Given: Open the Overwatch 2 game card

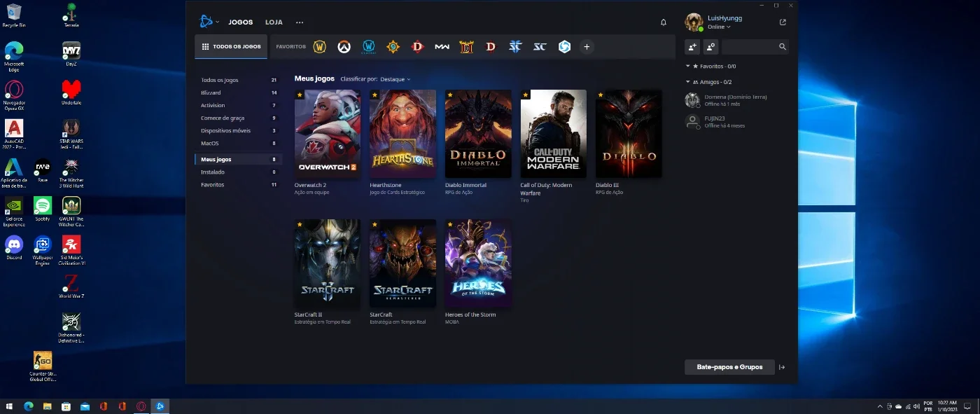Looking at the screenshot, I should [x=328, y=133].
